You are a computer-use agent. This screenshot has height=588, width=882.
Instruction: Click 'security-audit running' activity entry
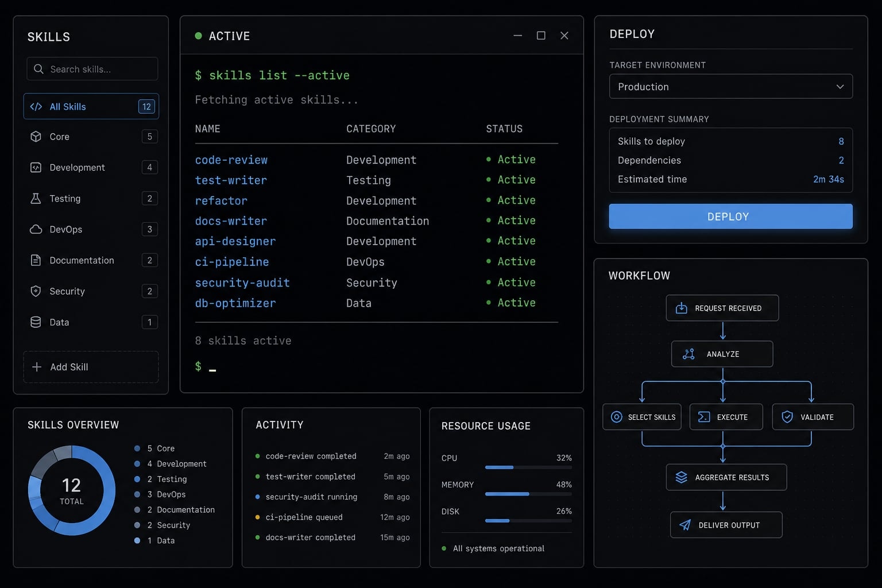(x=332, y=497)
